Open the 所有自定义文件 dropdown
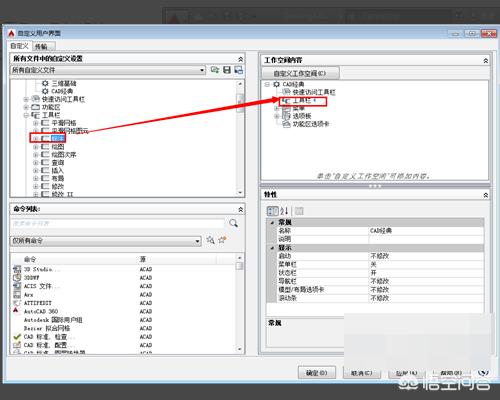The width and height of the screenshot is (500, 400). (202, 70)
